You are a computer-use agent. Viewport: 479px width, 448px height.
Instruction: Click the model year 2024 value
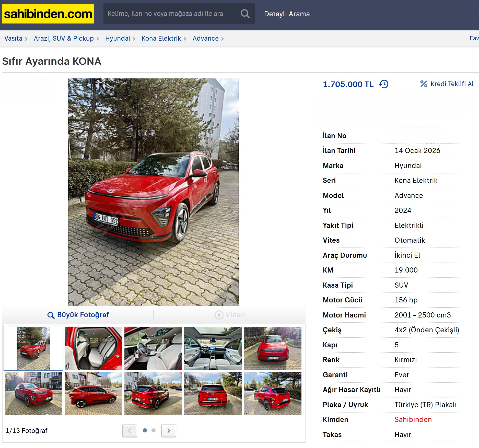(403, 210)
